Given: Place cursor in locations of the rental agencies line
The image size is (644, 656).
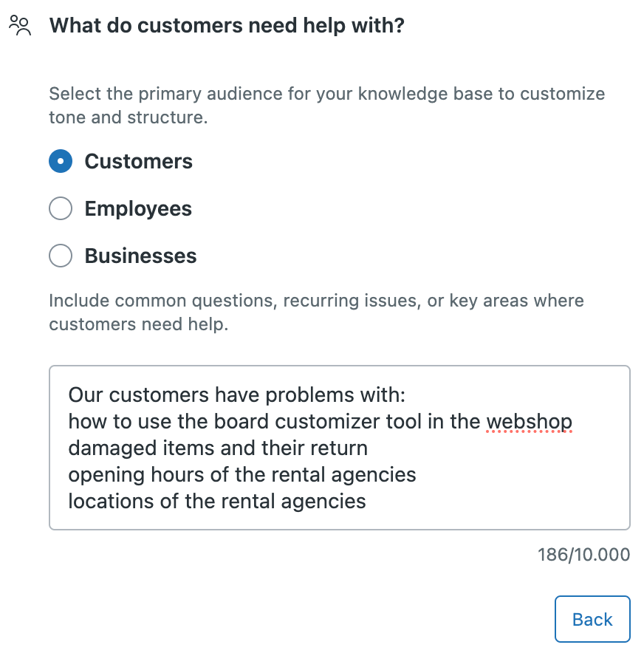Looking at the screenshot, I should (x=217, y=501).
